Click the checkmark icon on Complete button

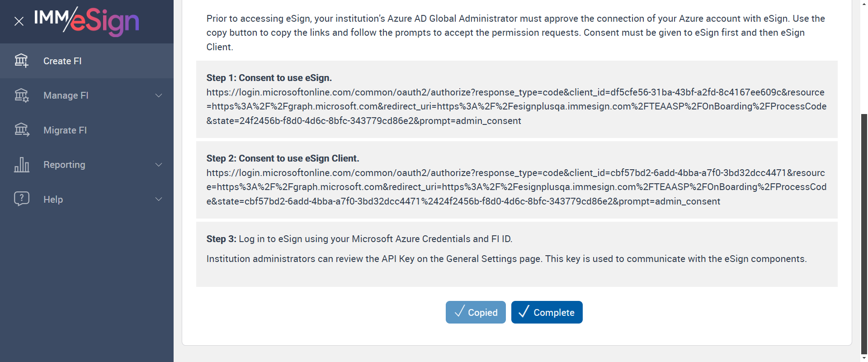tap(524, 312)
